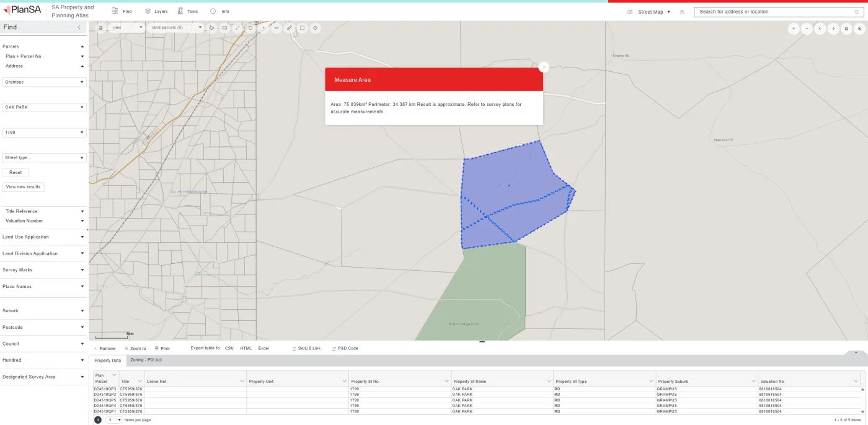The width and height of the screenshot is (868, 425).
Task: Open the Street Map basemap dropdown
Action: [x=654, y=12]
